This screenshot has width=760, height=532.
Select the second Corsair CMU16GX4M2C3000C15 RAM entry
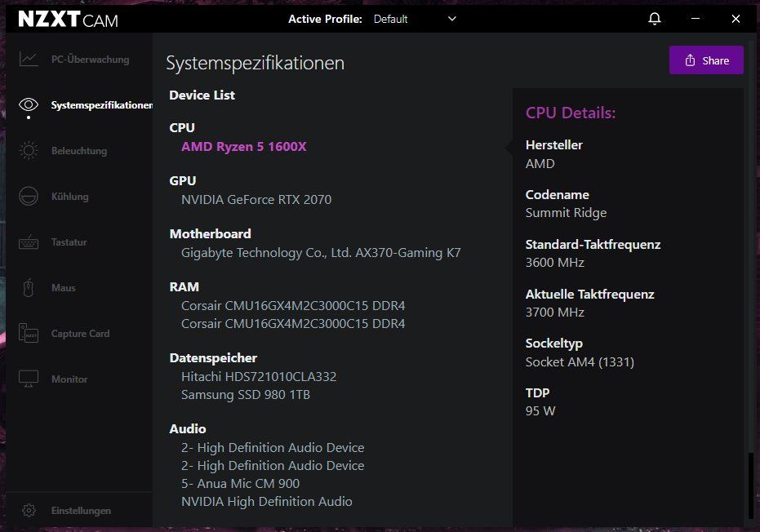point(293,324)
